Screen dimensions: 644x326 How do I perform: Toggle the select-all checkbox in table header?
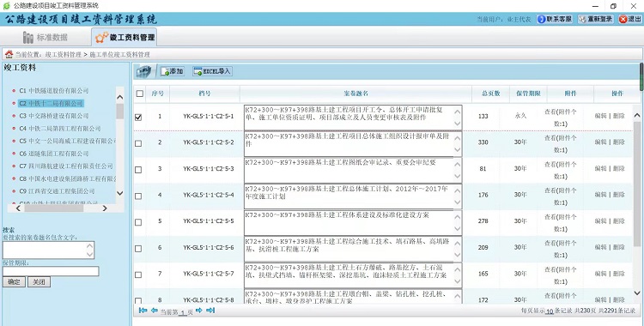pyautogui.click(x=140, y=94)
